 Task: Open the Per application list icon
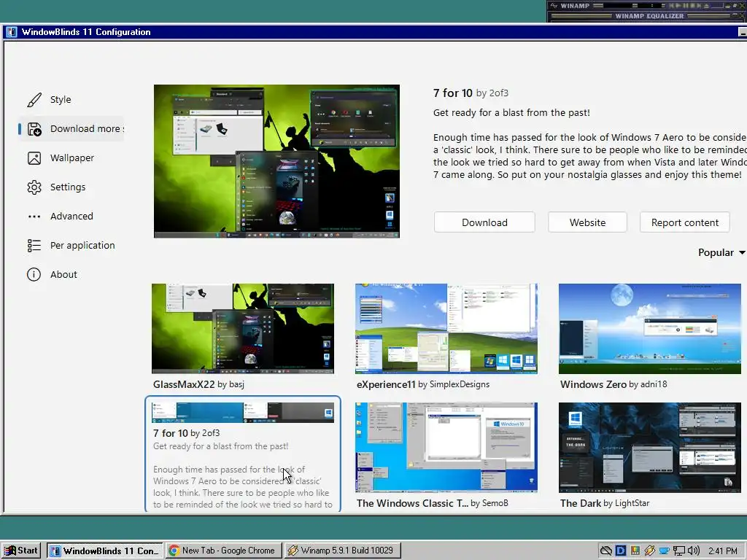point(34,245)
